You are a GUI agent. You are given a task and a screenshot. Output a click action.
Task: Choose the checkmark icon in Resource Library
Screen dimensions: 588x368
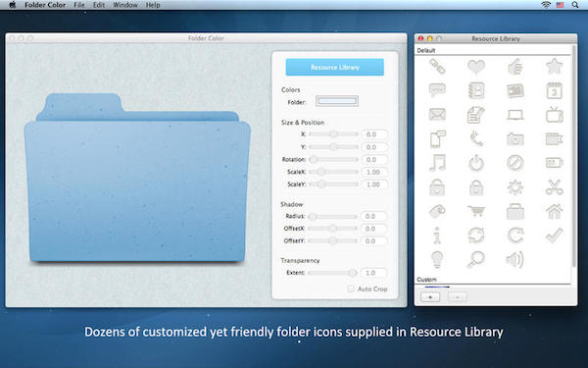click(555, 236)
